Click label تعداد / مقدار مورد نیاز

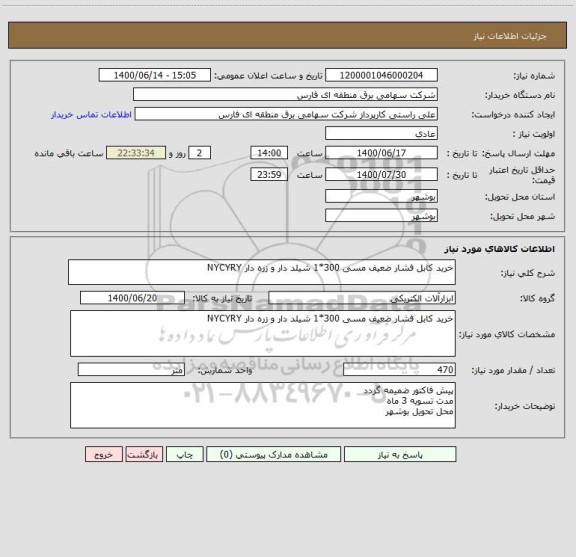point(513,370)
